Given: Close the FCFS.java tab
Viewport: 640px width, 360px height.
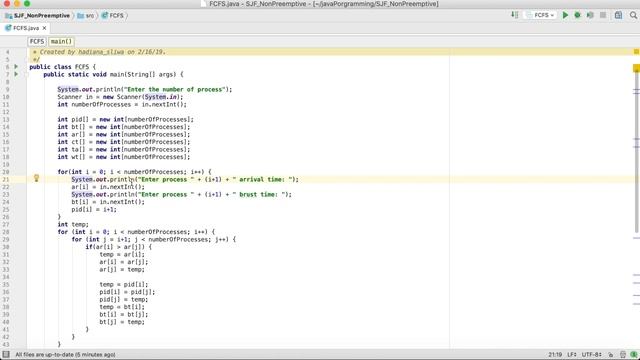Looking at the screenshot, I should click(x=44, y=28).
